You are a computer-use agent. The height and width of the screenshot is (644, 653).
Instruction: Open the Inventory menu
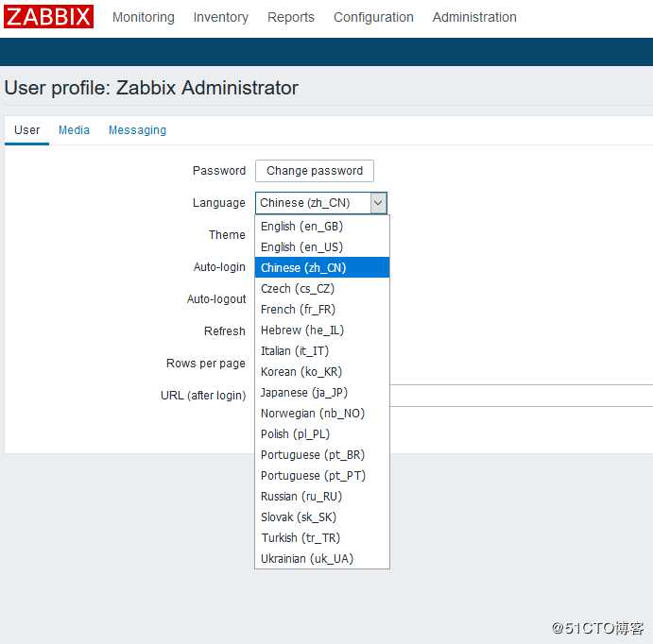(x=221, y=17)
